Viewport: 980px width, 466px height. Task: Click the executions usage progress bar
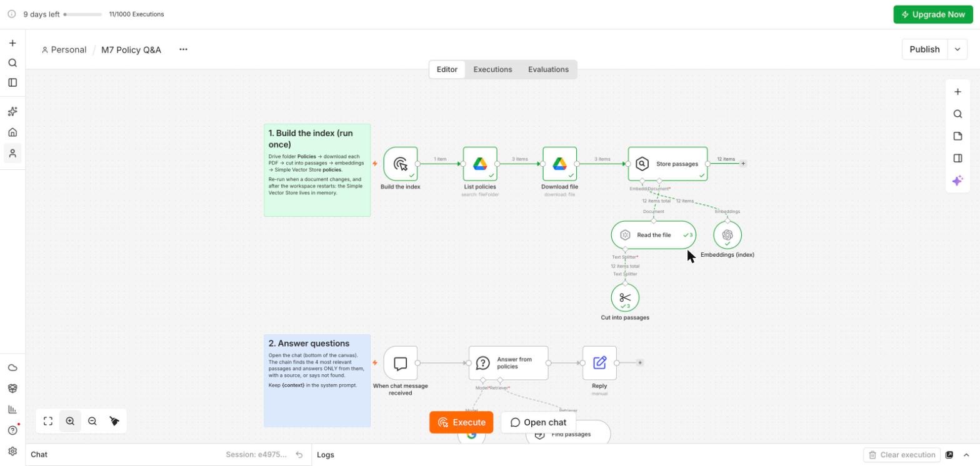(83, 14)
